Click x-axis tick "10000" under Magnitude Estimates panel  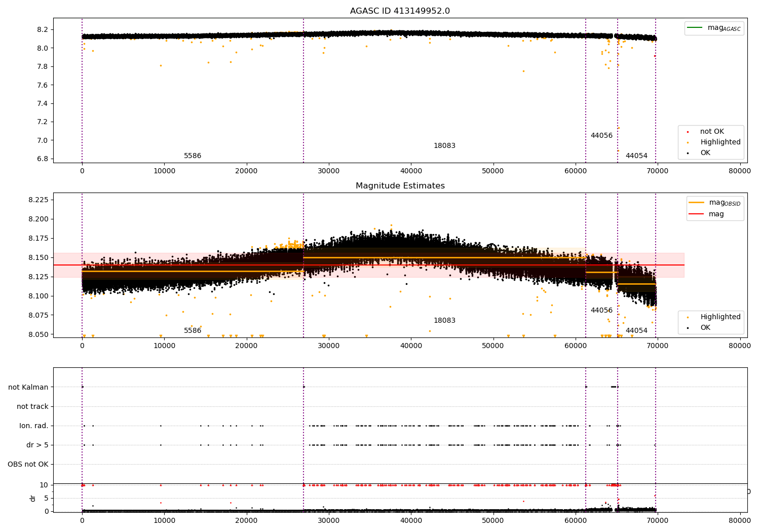coord(164,346)
